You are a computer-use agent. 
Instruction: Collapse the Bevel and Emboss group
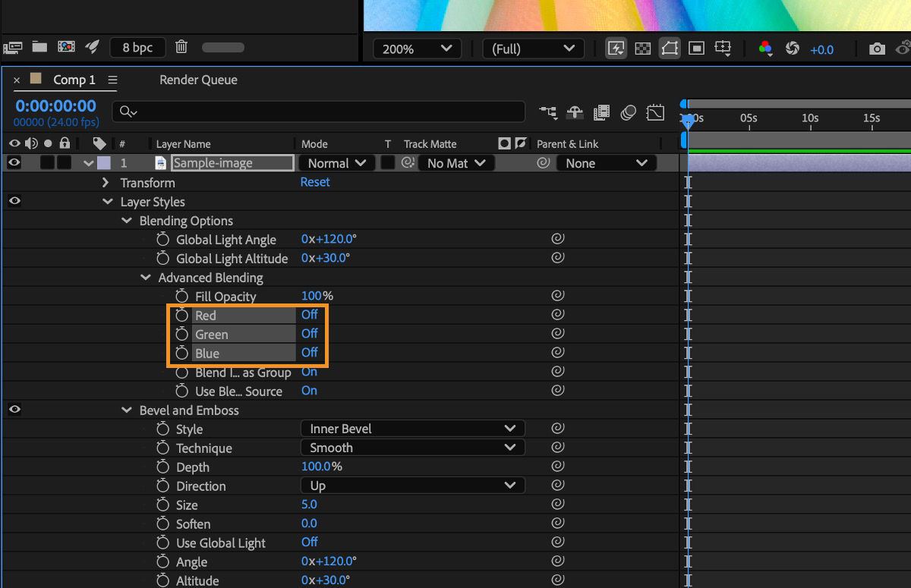[x=126, y=410]
